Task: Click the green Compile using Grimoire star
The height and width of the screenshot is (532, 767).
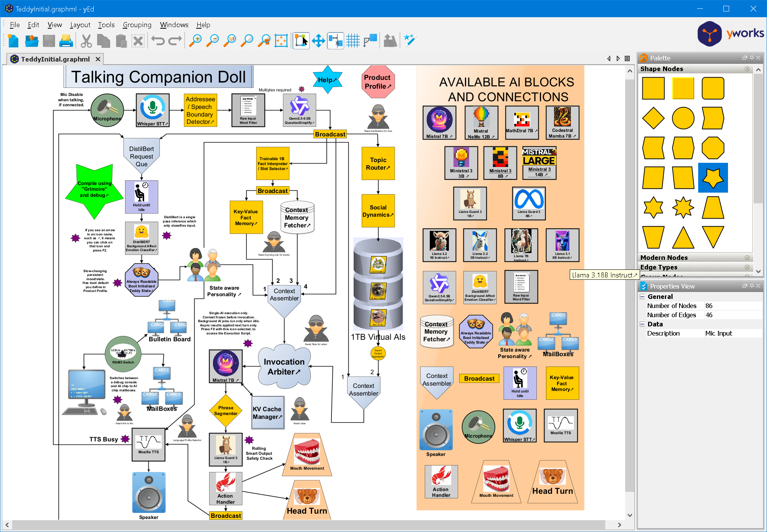Action: click(94, 191)
